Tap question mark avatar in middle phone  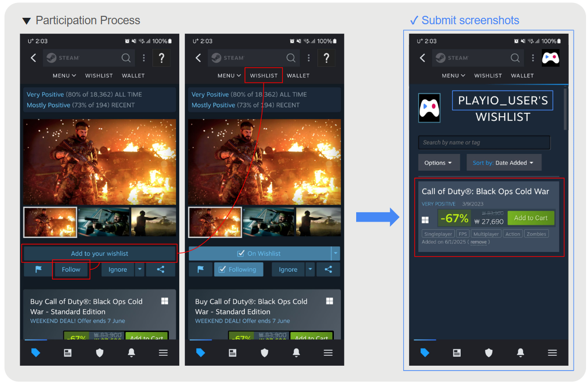[x=326, y=58]
